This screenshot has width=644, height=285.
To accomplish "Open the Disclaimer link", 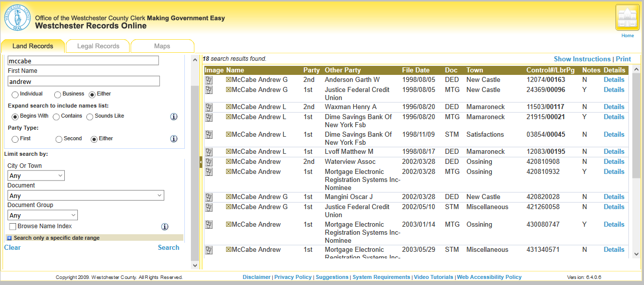I will 257,277.
